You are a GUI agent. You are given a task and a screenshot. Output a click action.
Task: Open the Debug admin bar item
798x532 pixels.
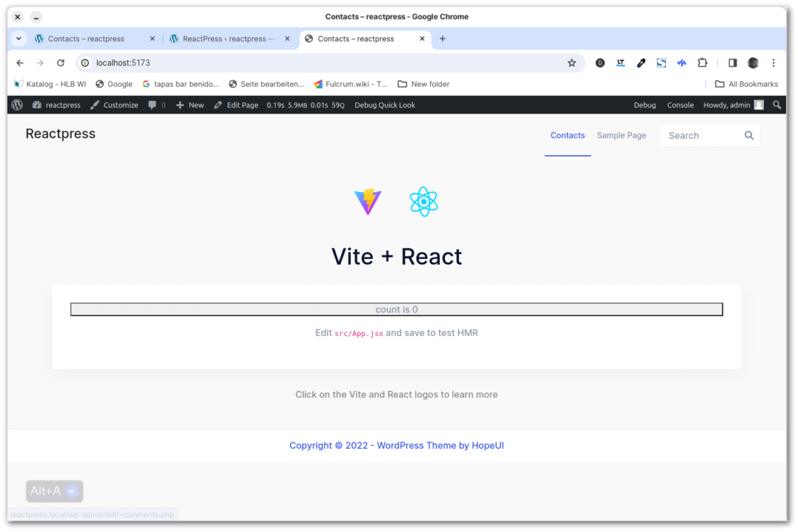(644, 104)
